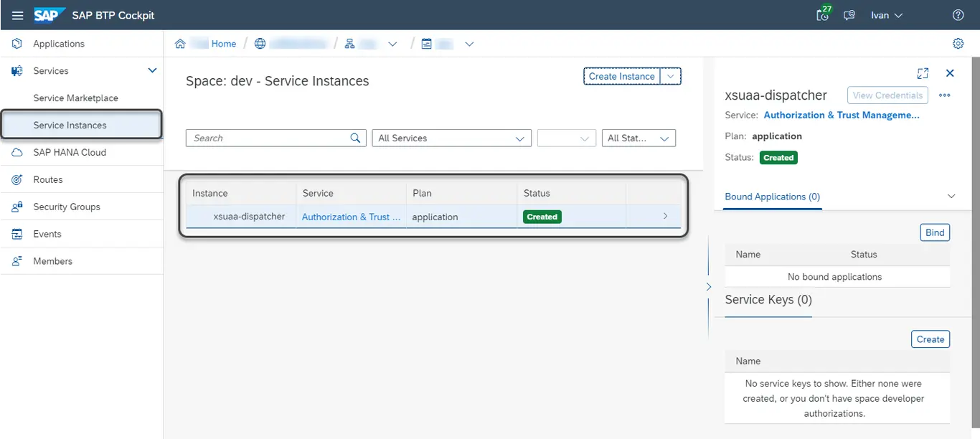Expand the xsuaa-dispatcher panel to full screen
The width and height of the screenshot is (980, 439).
coord(923,73)
